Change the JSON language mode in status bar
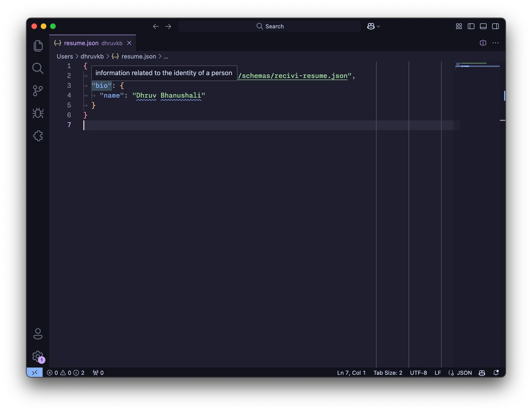532x412 pixels. coord(464,373)
